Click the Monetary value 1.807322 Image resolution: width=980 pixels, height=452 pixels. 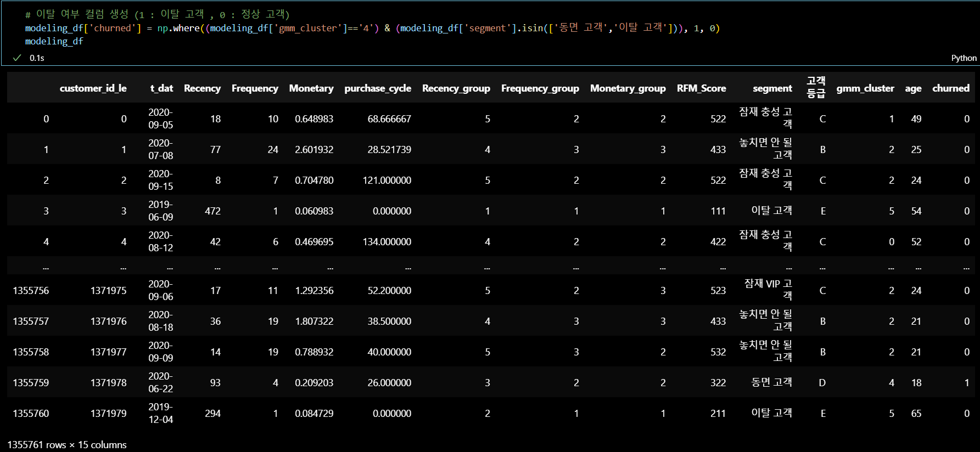point(314,321)
